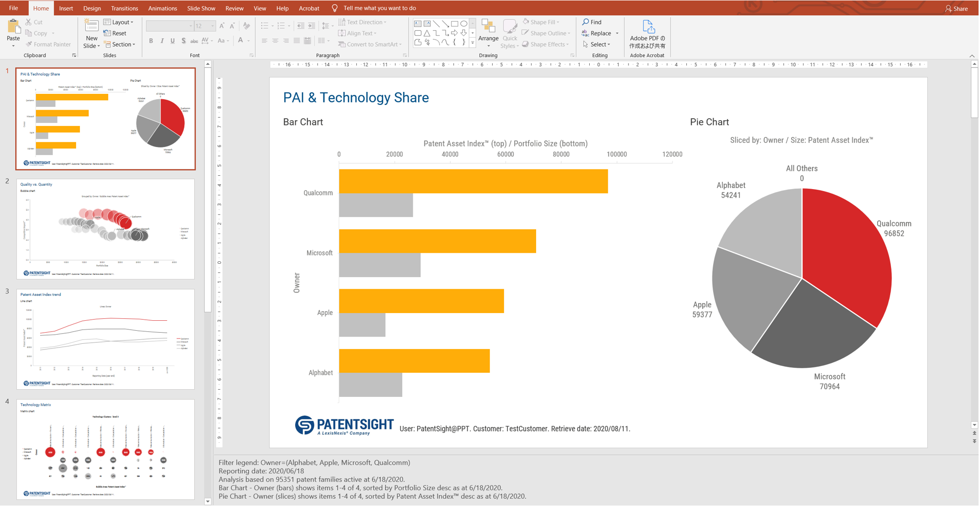Click the Clear All Formatting icon

tap(246, 26)
